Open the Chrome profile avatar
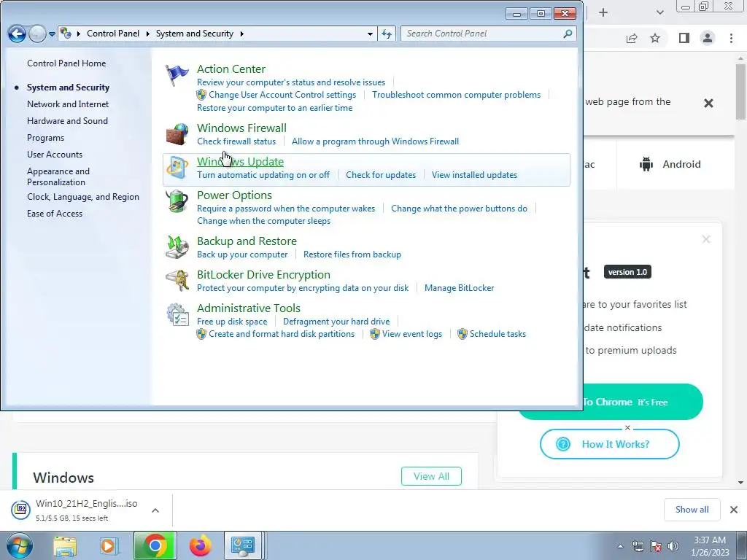Viewport: 747px width, 560px height. [708, 38]
